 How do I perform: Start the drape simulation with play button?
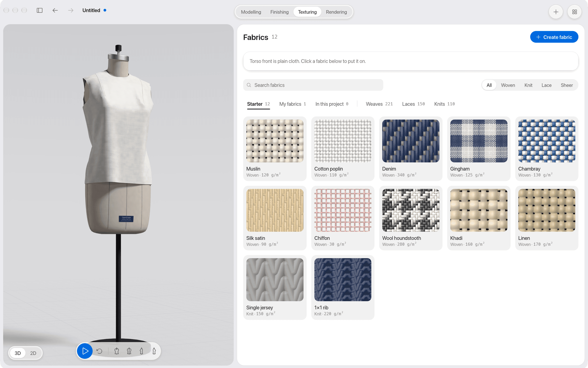[85, 351]
